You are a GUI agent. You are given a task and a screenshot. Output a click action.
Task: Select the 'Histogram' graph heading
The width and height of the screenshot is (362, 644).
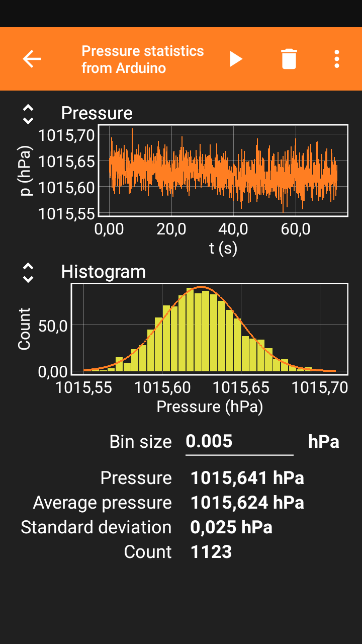pos(103,272)
